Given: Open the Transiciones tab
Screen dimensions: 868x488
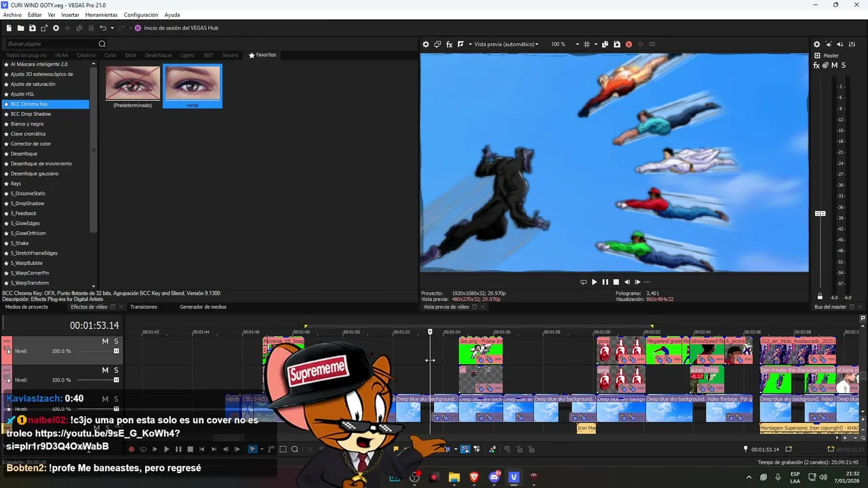Looking at the screenshot, I should click(x=144, y=307).
